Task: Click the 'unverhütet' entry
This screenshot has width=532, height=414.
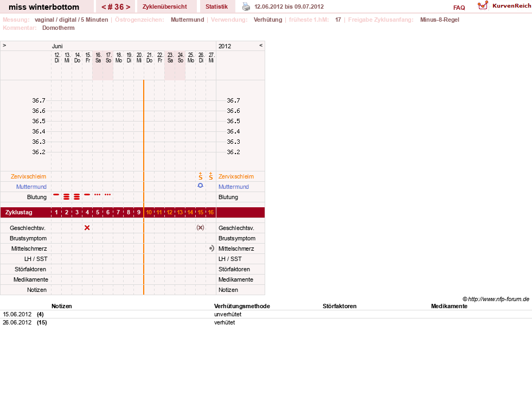Action: coord(228,314)
